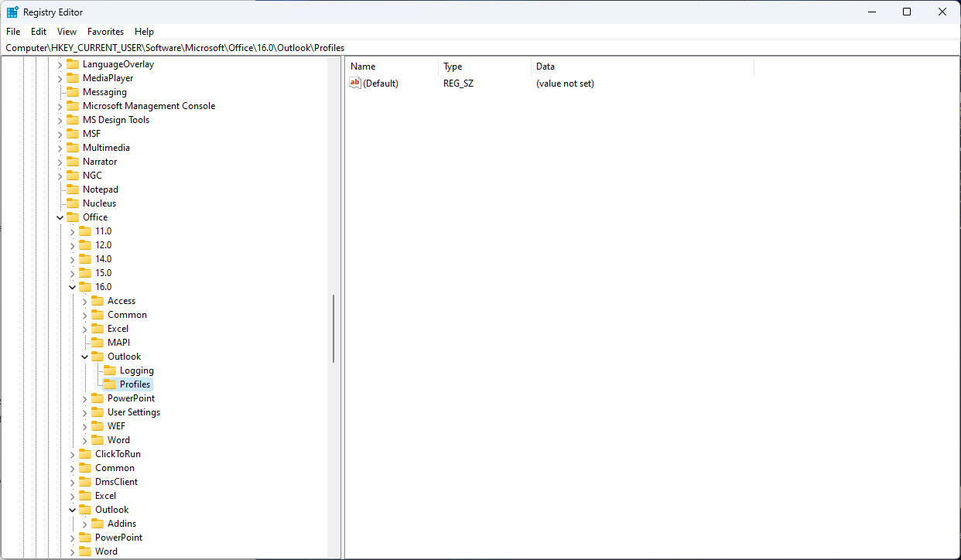Select the (Default) string value icon
Image resolution: width=961 pixels, height=560 pixels.
[355, 83]
